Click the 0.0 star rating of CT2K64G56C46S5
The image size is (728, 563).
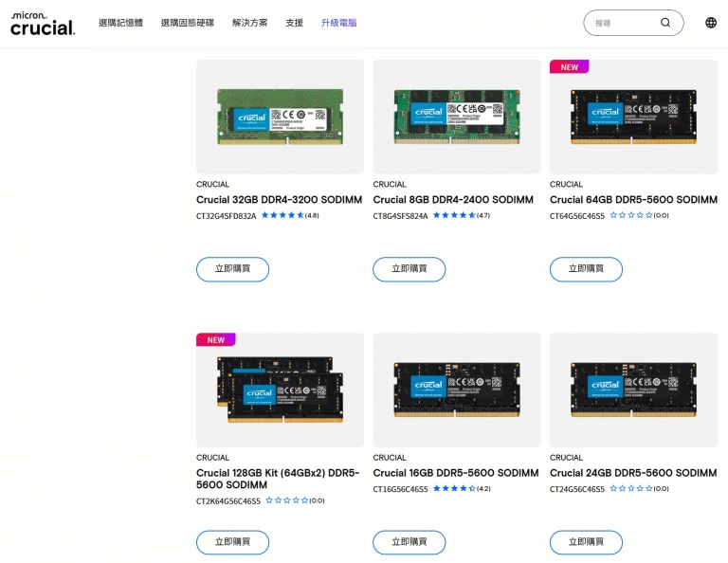pyautogui.click(x=295, y=500)
